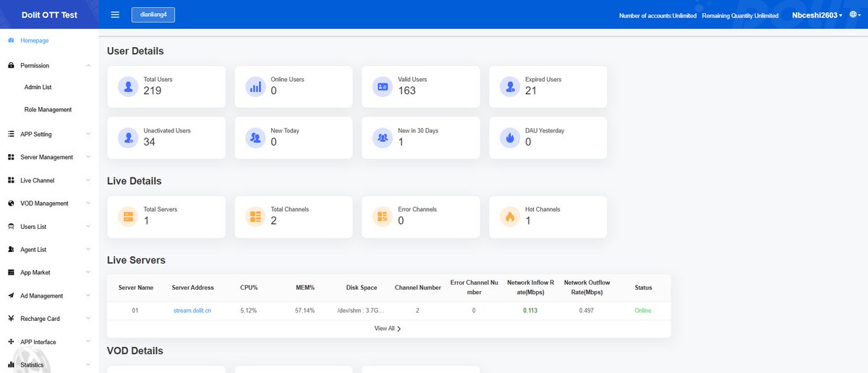Click the Dolit OTT Test logo title
868x373 pixels.
[x=49, y=14]
